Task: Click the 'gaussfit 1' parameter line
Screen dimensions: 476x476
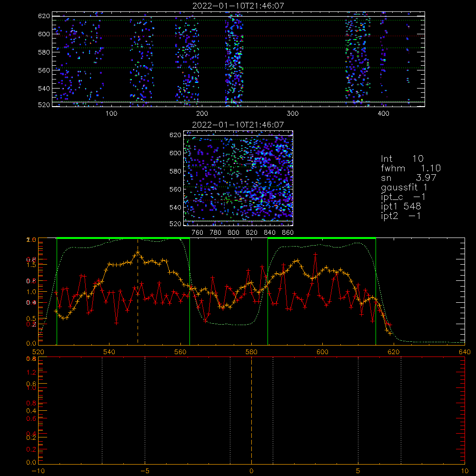Action: pyautogui.click(x=404, y=187)
